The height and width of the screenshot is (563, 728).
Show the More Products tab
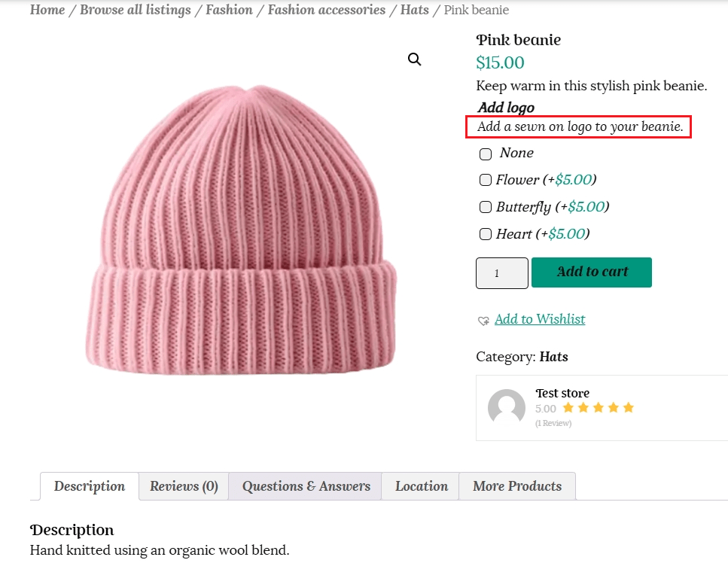[x=516, y=486]
